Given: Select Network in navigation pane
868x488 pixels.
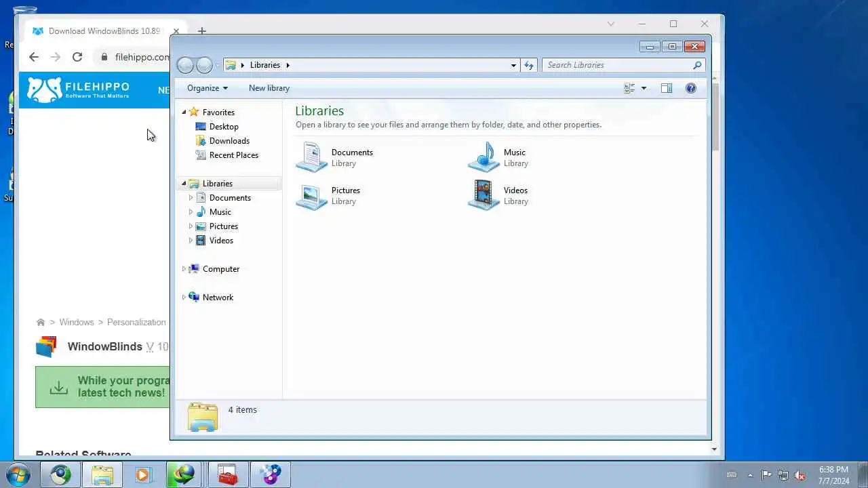Looking at the screenshot, I should [x=218, y=298].
